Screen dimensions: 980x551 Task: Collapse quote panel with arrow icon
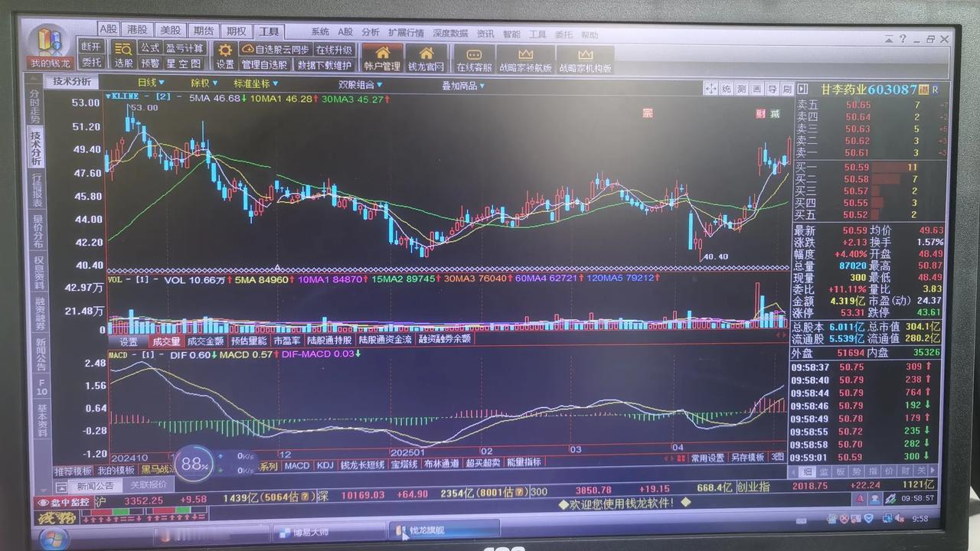803,90
